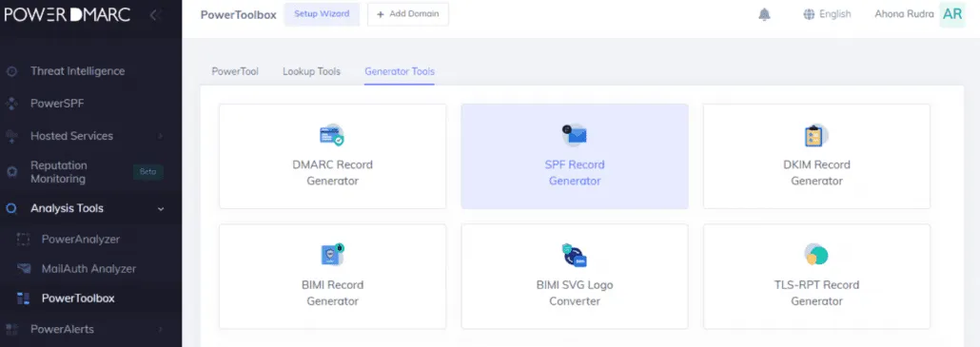
Task: Open the BIMI SVG Logo Converter card
Action: (x=575, y=277)
